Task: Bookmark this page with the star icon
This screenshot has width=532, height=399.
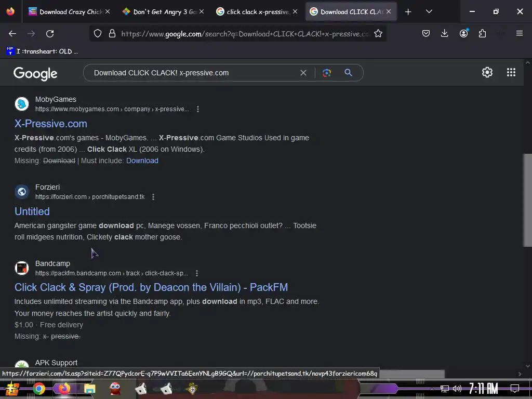Action: (378, 34)
